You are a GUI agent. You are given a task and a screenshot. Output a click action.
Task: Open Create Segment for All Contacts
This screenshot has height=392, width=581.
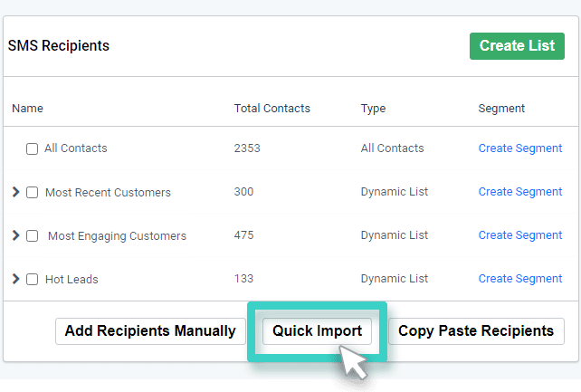[x=520, y=148]
